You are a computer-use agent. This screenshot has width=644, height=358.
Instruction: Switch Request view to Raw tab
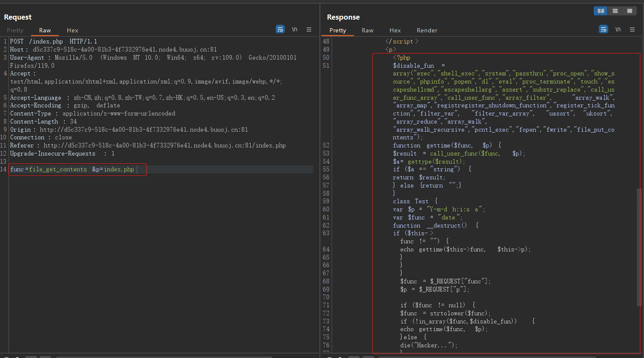coord(45,30)
